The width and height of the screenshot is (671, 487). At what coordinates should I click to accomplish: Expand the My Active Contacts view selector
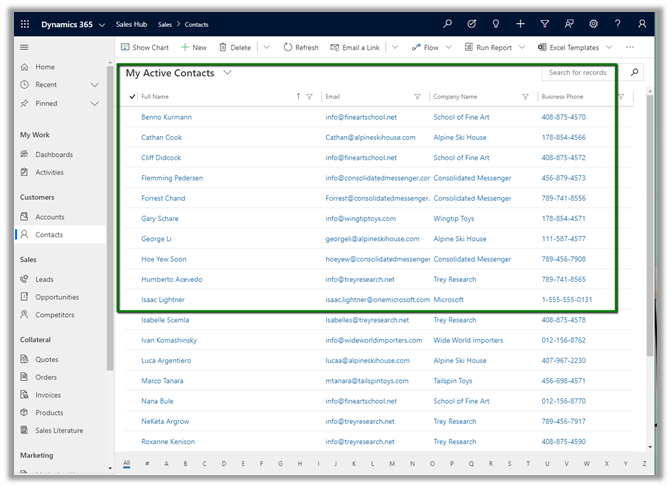pos(228,73)
